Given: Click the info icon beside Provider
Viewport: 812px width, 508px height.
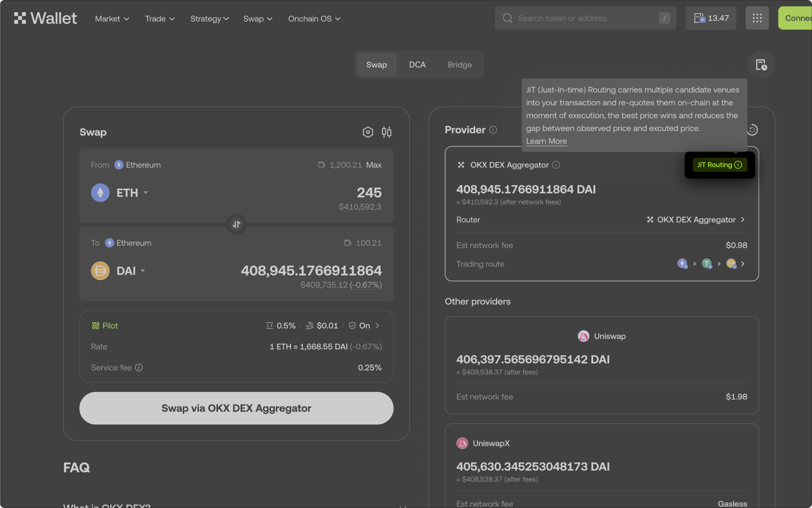Looking at the screenshot, I should point(493,130).
